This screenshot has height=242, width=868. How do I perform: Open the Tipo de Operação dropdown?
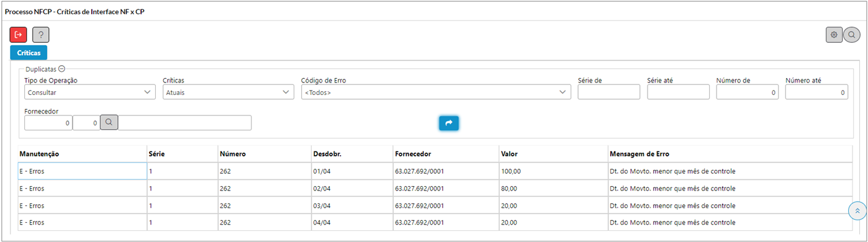[x=89, y=92]
